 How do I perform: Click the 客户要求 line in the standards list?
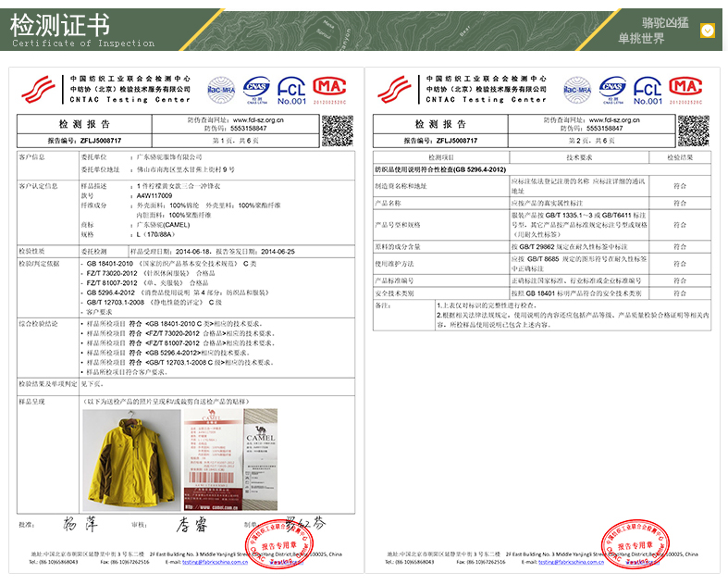tap(99, 312)
